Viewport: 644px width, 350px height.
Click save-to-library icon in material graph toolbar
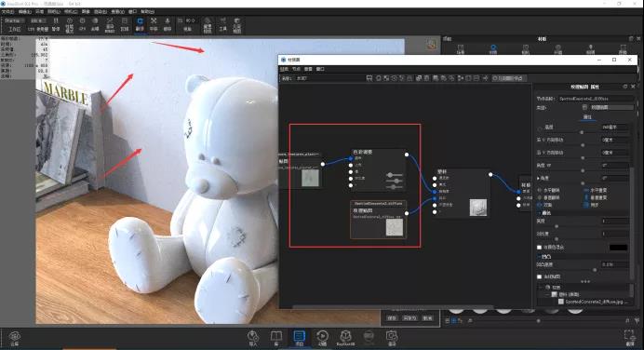pyautogui.click(x=369, y=78)
